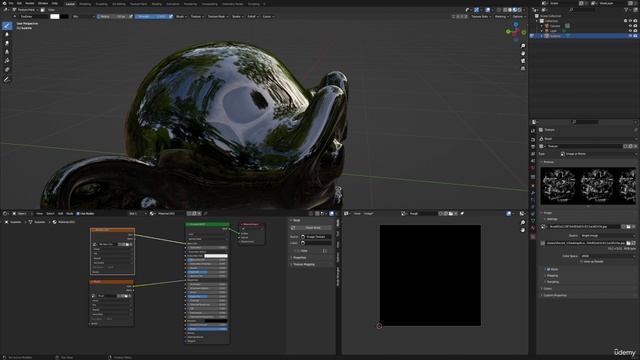Select the Annotate pencil tool
Screen dimensions: 640x360
7,80
